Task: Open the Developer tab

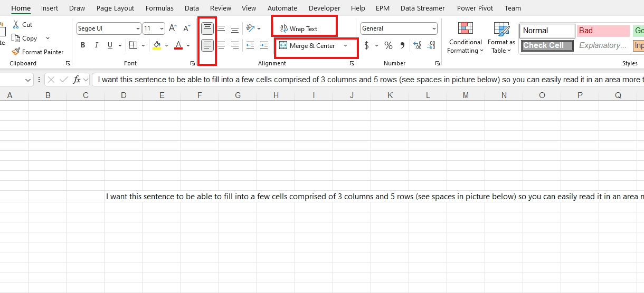Action: (325, 8)
